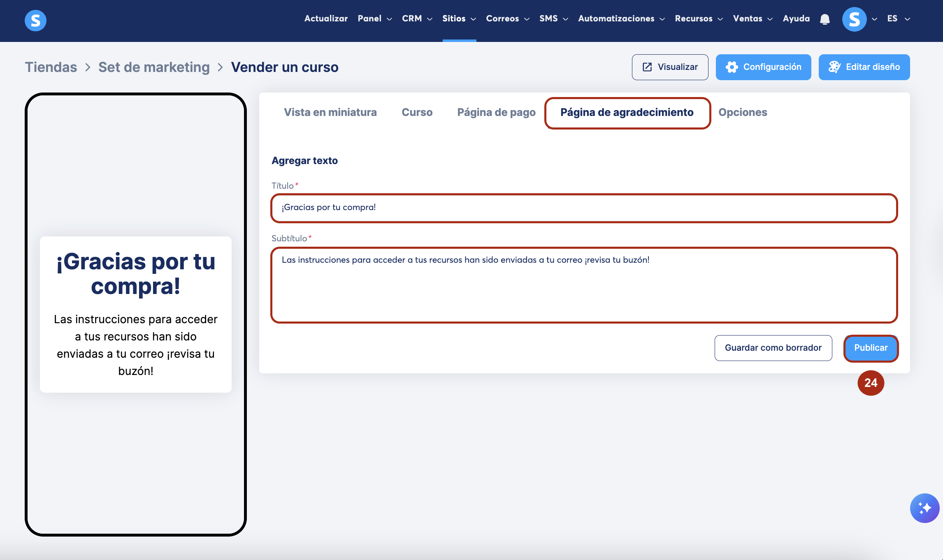Switch to the Curso tab
The image size is (943, 560).
(417, 112)
